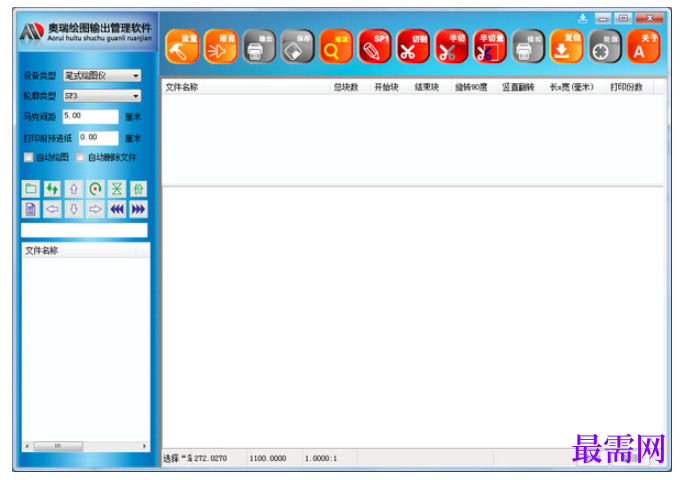
Task: Minimize the application window
Action: [x=603, y=18]
